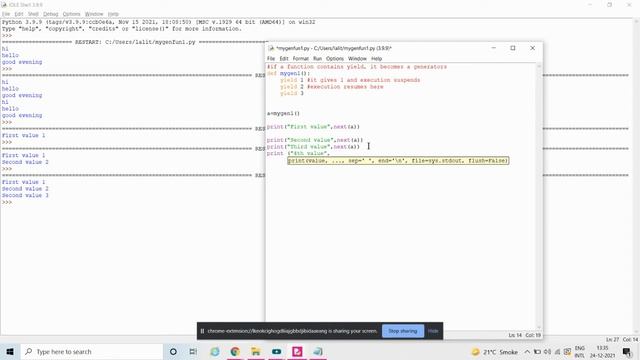Screen dimensions: 640x360
Task: Click the Python icon in editor title bar
Action: (271, 48)
